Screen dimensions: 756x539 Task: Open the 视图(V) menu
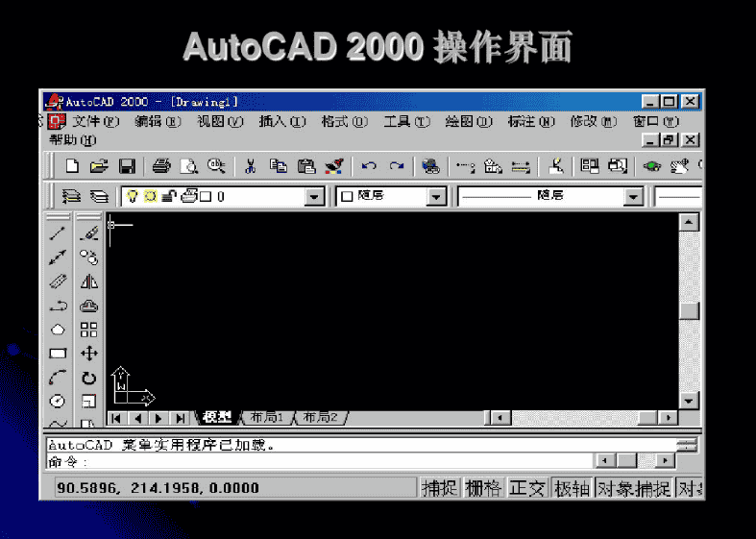pos(220,121)
